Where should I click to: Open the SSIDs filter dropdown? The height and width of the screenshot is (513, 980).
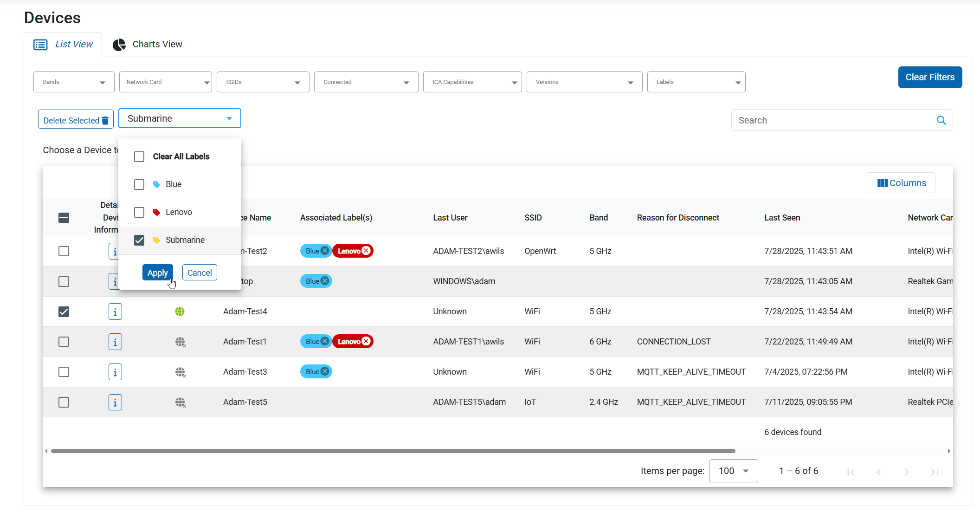[x=263, y=82]
